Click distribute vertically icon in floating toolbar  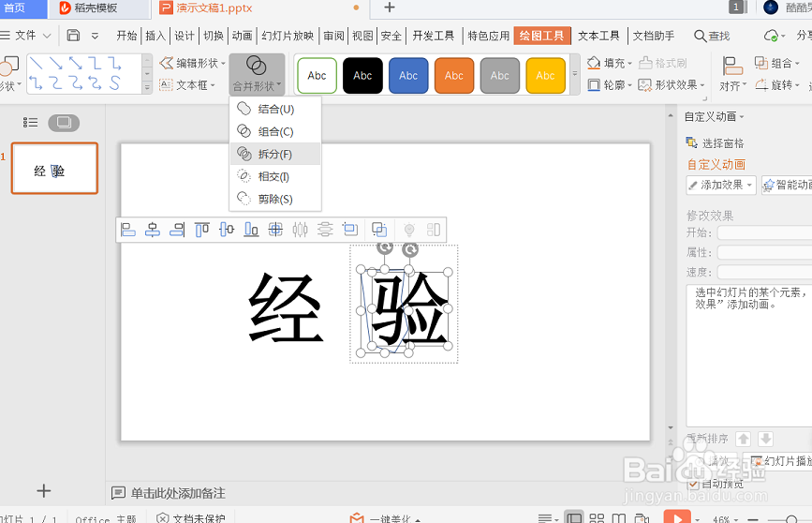click(325, 229)
